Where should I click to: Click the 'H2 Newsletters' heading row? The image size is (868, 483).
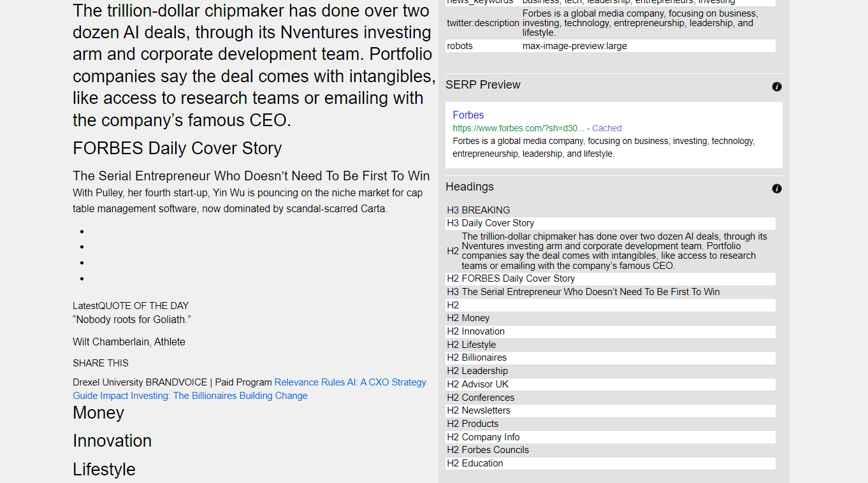[611, 410]
